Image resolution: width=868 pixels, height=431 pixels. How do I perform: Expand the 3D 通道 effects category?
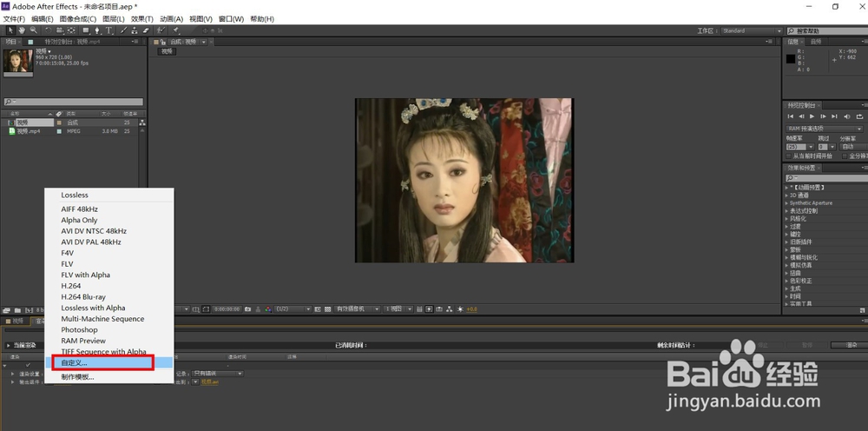tap(787, 195)
